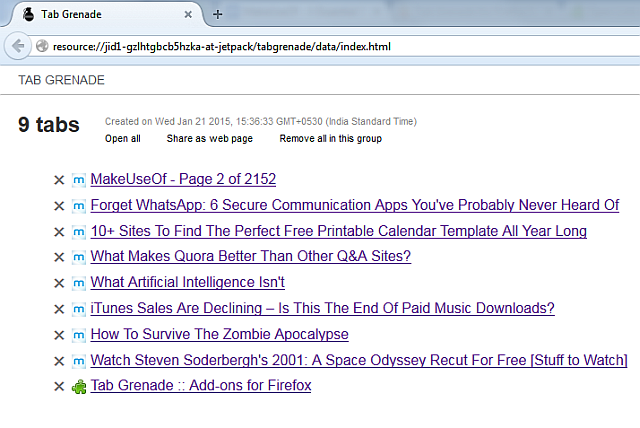Click green puzzle icon beside Tab Grenade Add-ons
This screenshot has width=640, height=428.
pyautogui.click(x=79, y=386)
